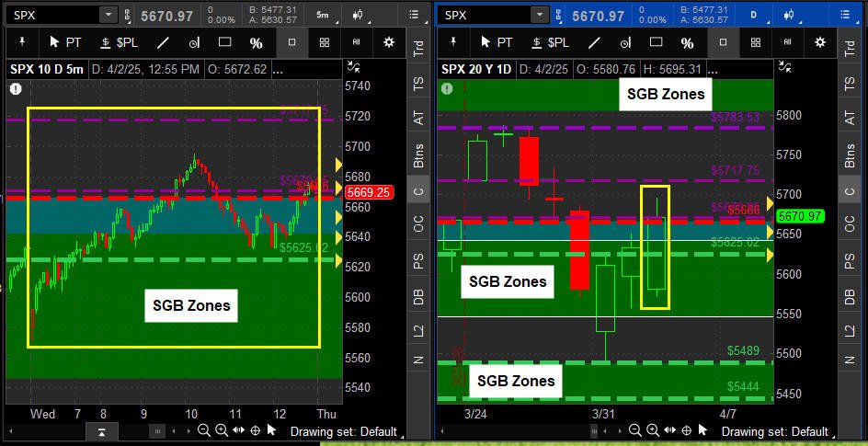Open the Btns sidebar tab, left chart
Image resolution: width=868 pixels, height=446 pixels.
point(418,155)
